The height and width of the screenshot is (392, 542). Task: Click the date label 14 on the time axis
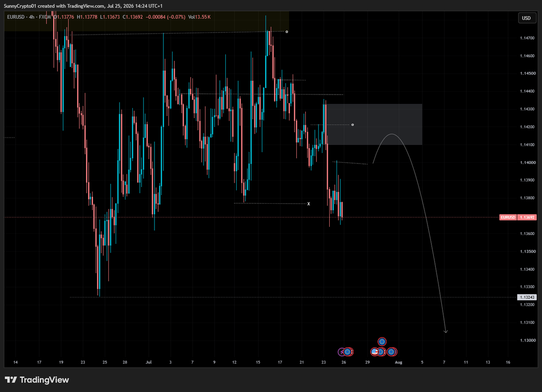pos(16,362)
